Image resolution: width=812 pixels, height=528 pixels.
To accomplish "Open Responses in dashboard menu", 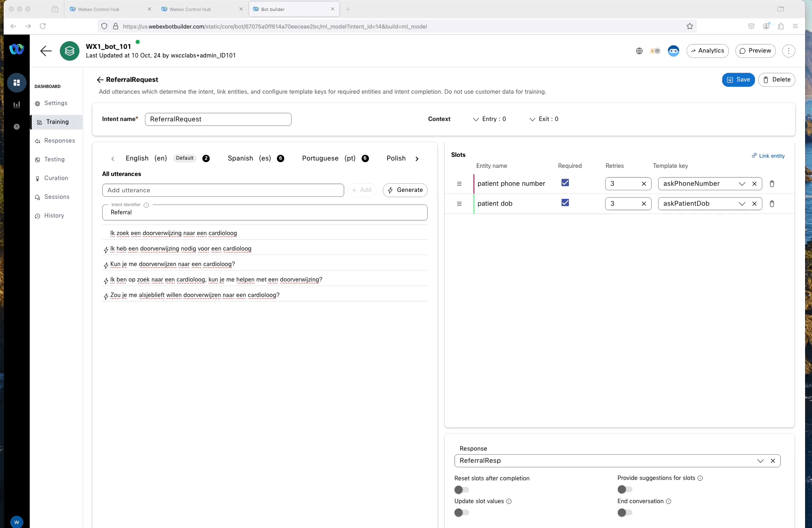I will tap(59, 141).
